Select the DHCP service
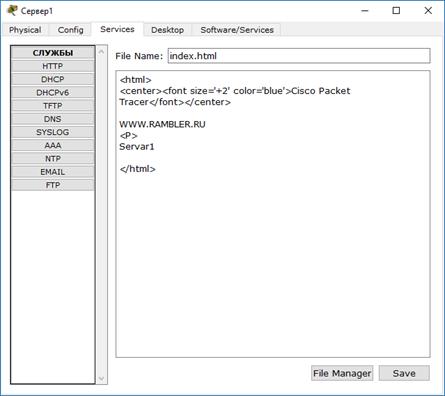Screen dimensions: 445x396 [x=53, y=79]
